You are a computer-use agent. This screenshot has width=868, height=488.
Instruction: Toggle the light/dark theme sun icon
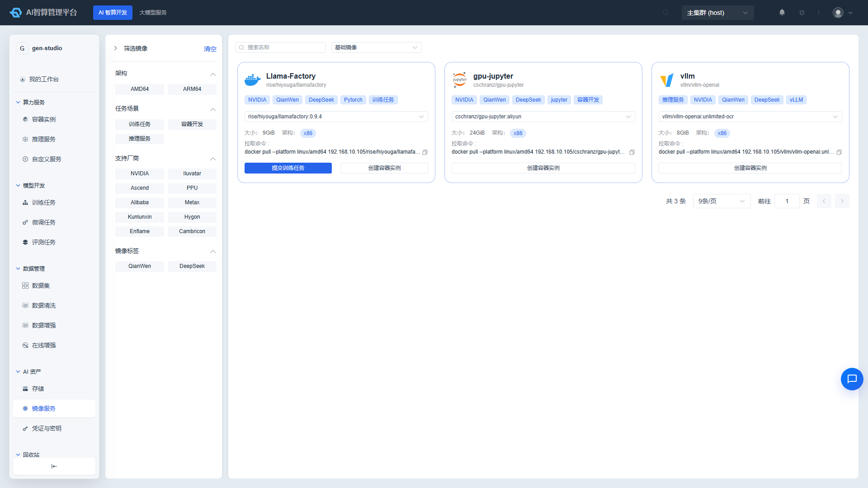(802, 13)
